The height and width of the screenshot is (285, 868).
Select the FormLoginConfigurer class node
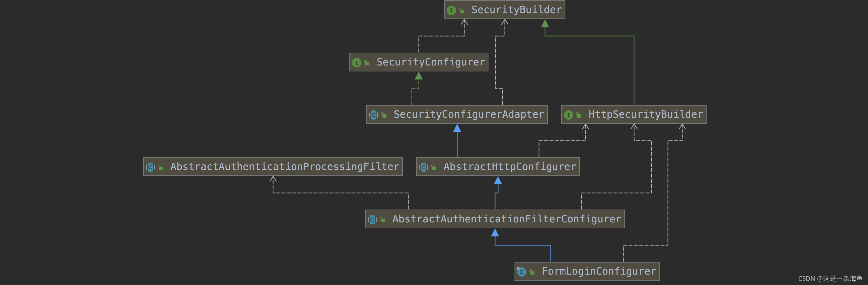587,271
